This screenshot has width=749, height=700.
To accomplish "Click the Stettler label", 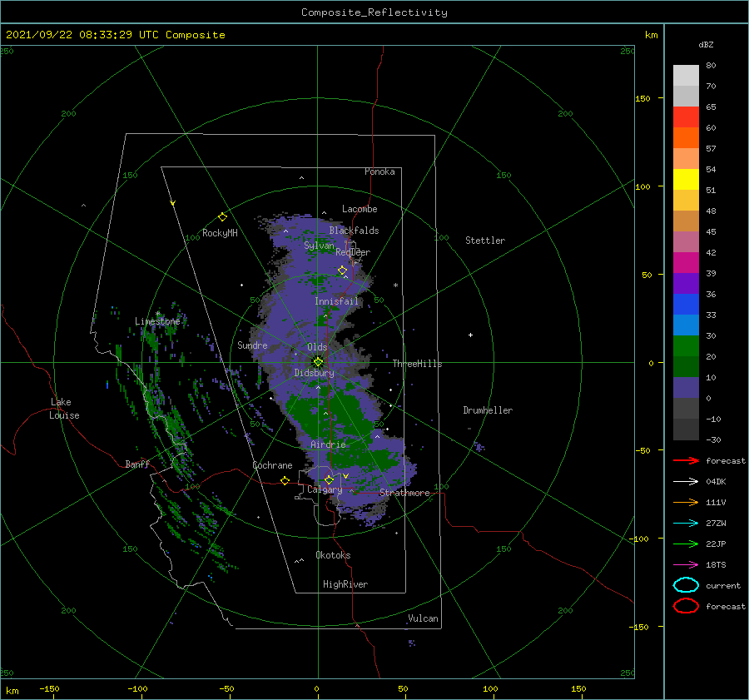I will (x=485, y=241).
